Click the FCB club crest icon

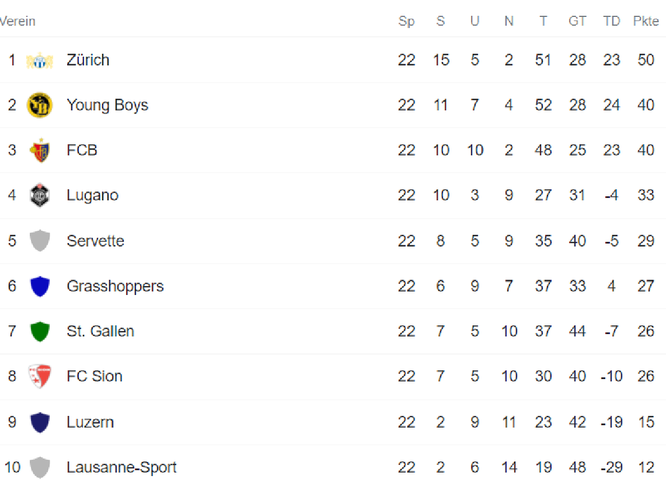40,150
